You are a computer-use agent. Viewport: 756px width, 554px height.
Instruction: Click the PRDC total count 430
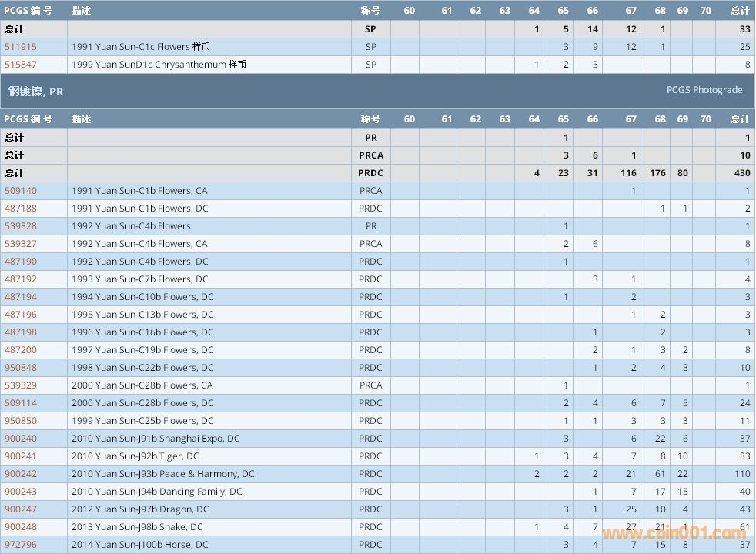(741, 173)
